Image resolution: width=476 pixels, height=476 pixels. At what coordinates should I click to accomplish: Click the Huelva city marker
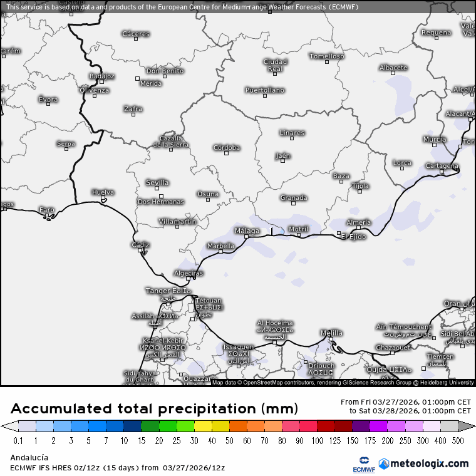coord(103,198)
